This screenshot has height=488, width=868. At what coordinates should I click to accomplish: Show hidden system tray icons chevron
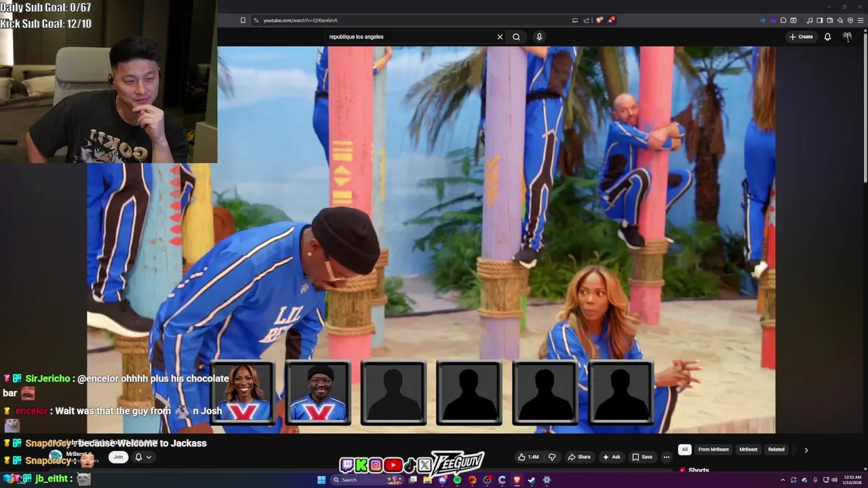coord(783,480)
